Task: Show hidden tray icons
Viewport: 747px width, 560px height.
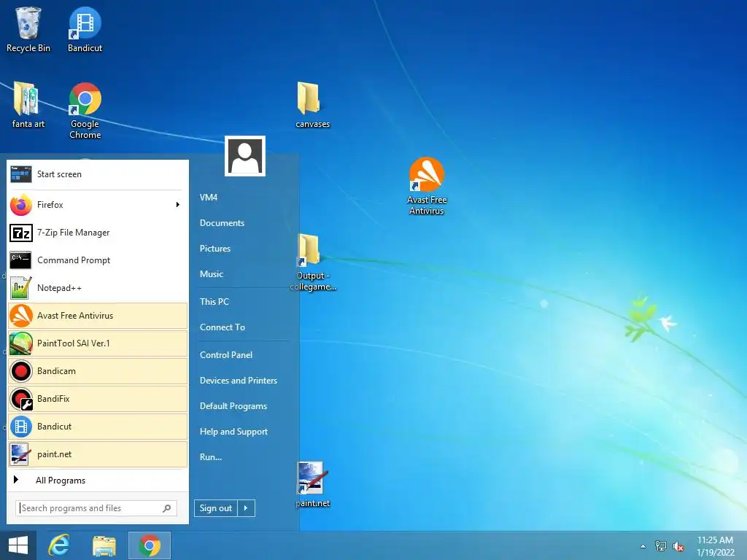Action: click(x=643, y=546)
